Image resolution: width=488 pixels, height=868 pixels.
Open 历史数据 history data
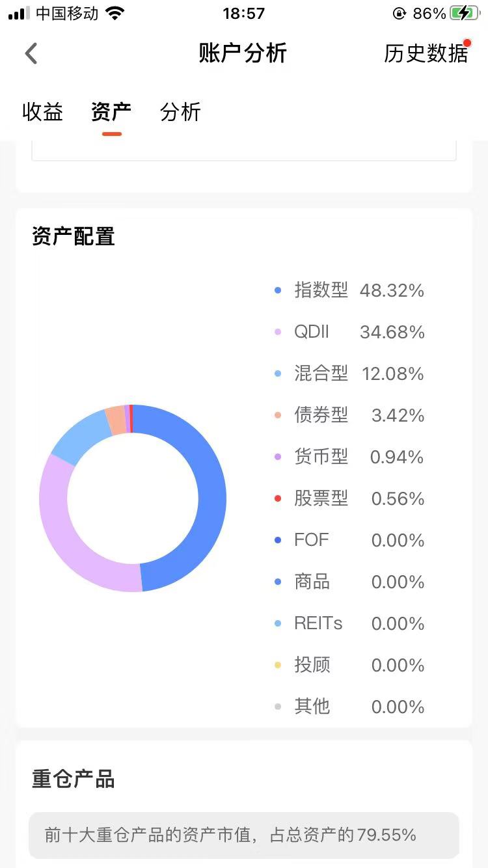[x=426, y=53]
